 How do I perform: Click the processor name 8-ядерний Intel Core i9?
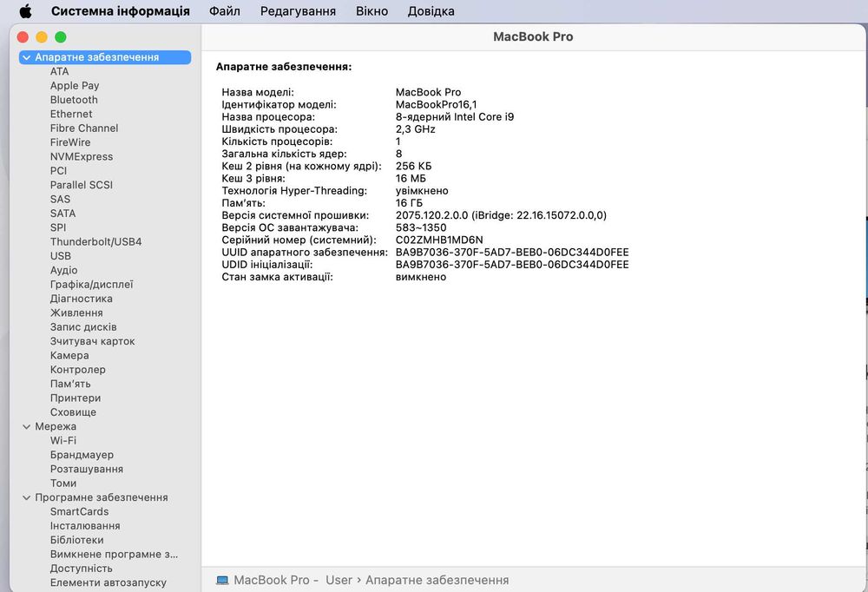click(x=455, y=117)
